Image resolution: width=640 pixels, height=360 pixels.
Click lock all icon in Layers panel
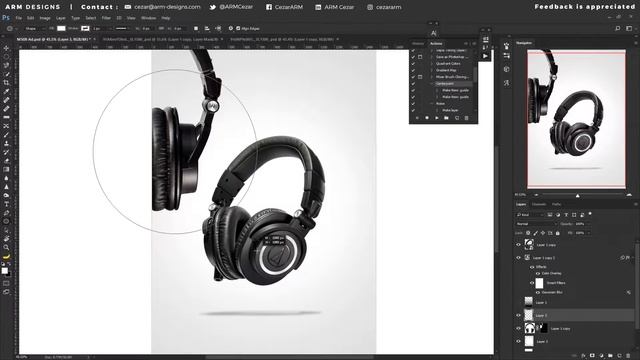pyautogui.click(x=558, y=233)
